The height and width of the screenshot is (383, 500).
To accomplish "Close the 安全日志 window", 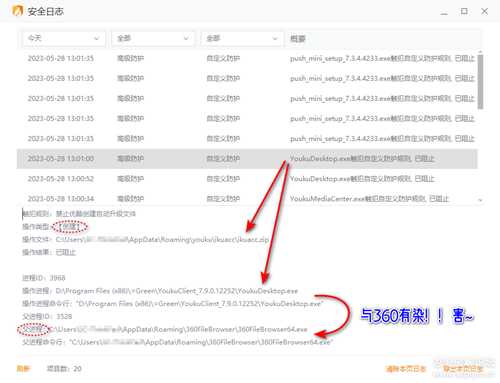I will click(484, 11).
